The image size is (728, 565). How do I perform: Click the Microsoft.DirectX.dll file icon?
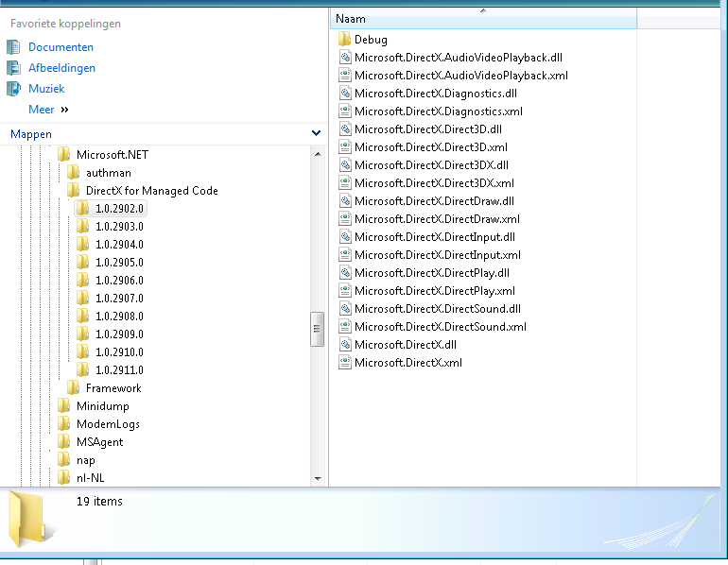pos(344,345)
